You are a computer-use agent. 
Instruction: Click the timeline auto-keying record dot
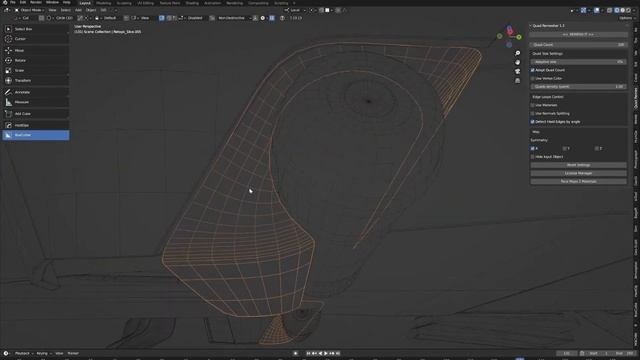pyautogui.click(x=296, y=353)
